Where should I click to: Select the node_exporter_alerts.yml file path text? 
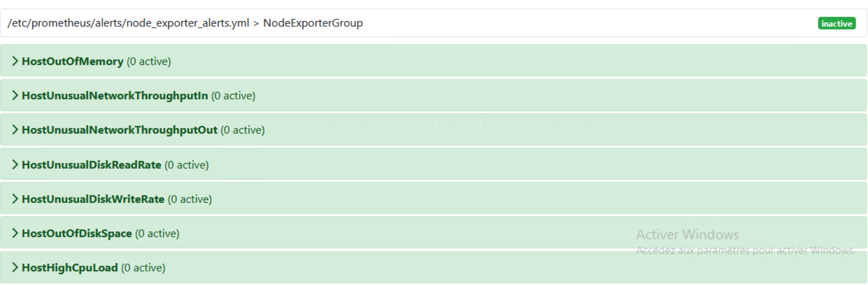pyautogui.click(x=128, y=23)
